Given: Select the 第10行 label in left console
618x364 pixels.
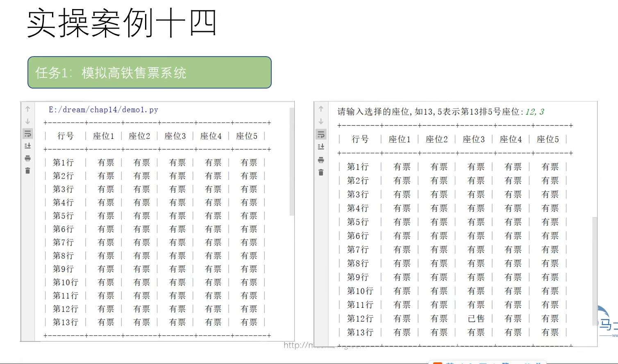Looking at the screenshot, I should point(65,282).
